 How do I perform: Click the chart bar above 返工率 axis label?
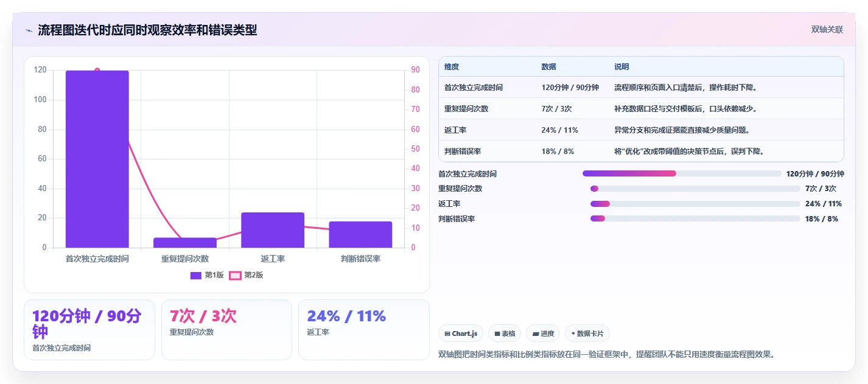point(273,230)
